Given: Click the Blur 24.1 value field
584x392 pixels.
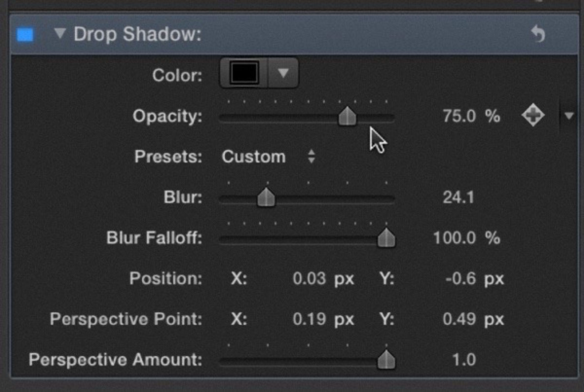Looking at the screenshot, I should (x=458, y=197).
